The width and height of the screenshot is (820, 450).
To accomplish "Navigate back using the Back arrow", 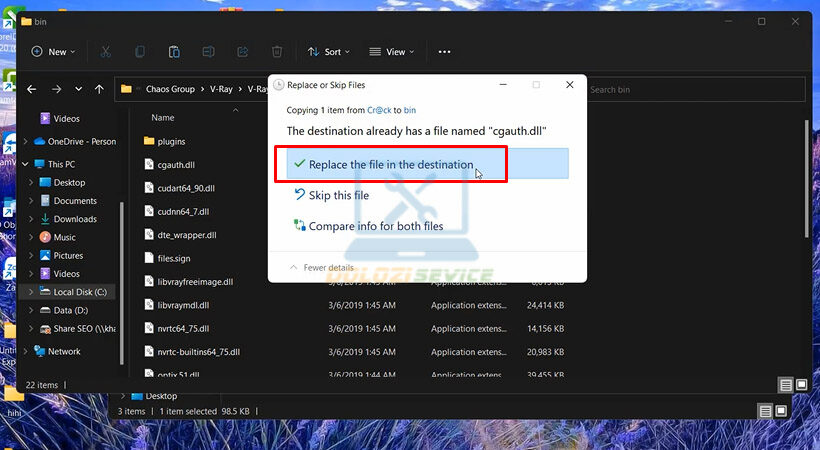I will point(32,89).
